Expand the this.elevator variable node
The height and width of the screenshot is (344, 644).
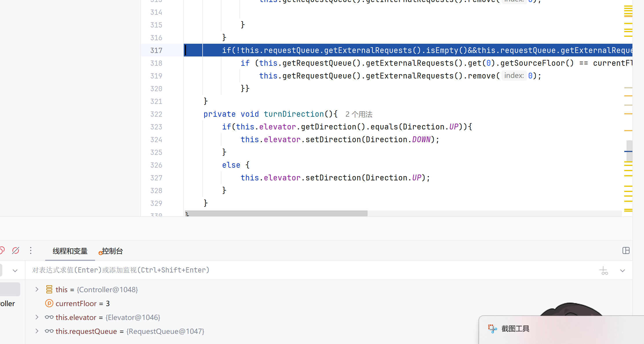pos(37,317)
